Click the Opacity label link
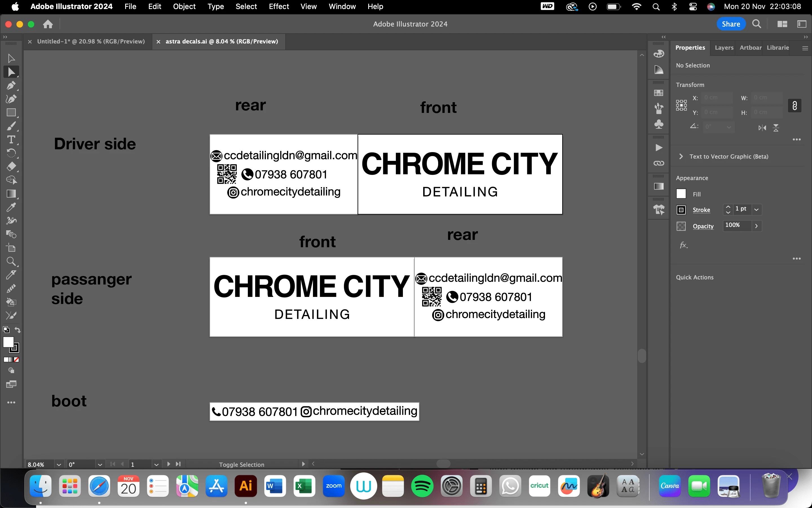Screen dimensions: 812x508 coord(703,226)
